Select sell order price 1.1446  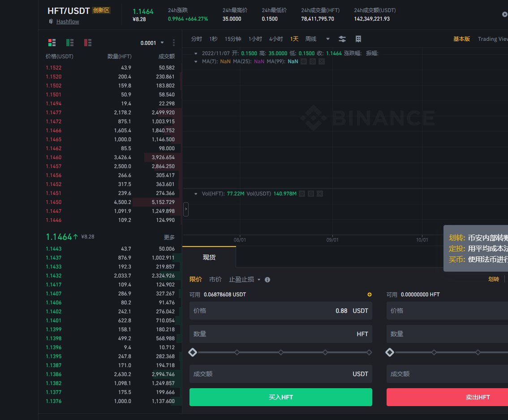53,220
